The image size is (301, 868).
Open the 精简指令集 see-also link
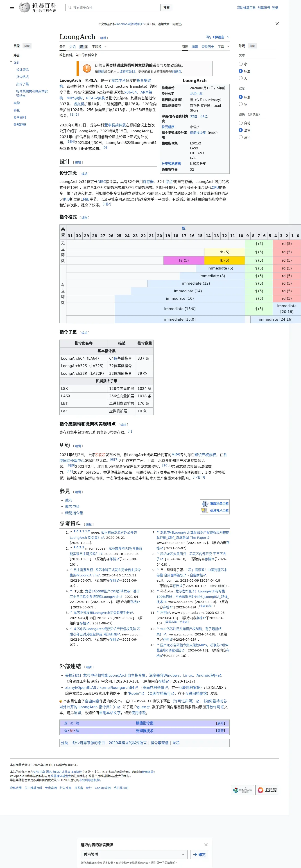74,513
